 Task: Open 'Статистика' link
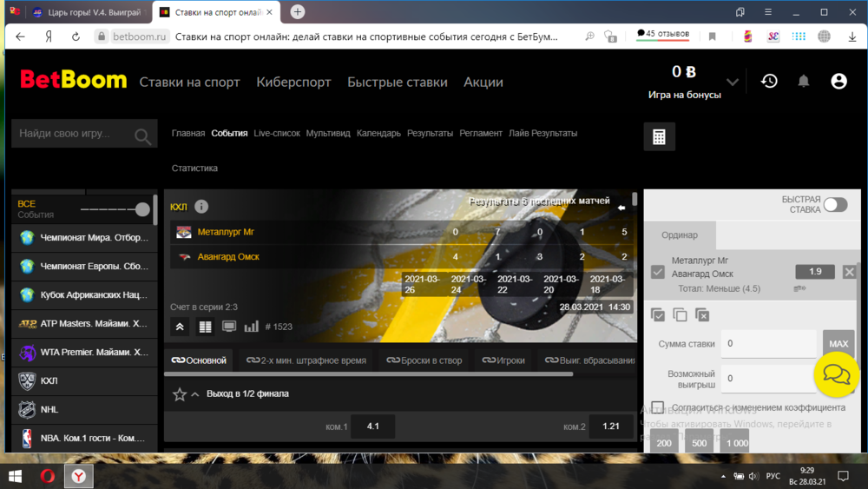(x=194, y=168)
